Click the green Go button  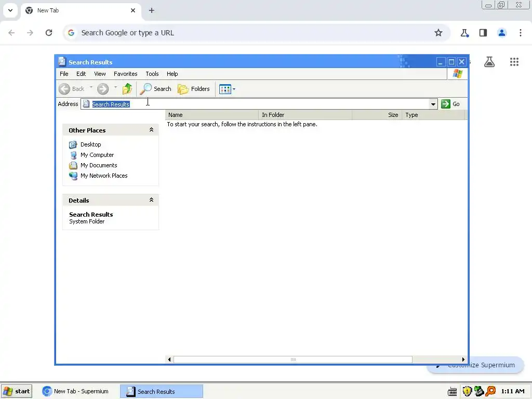point(450,104)
